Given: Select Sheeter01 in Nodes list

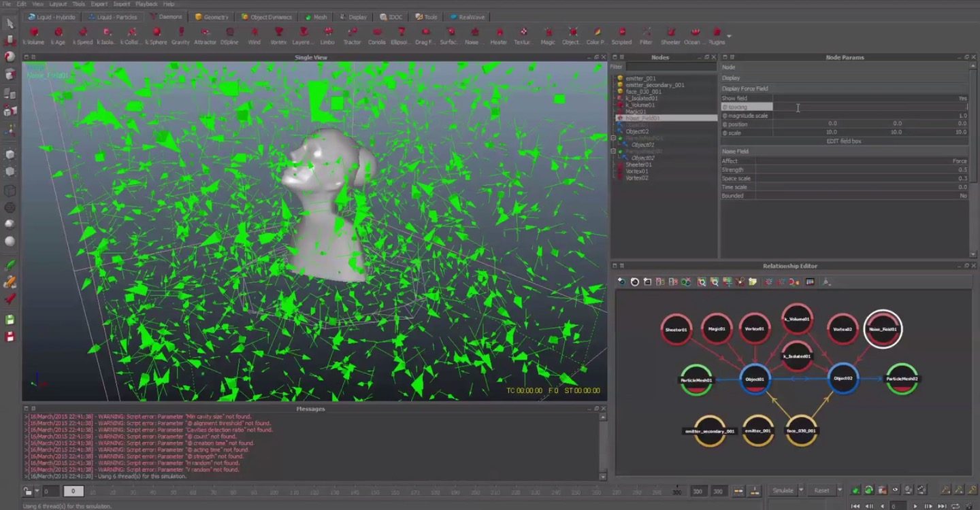Looking at the screenshot, I should coord(638,165).
